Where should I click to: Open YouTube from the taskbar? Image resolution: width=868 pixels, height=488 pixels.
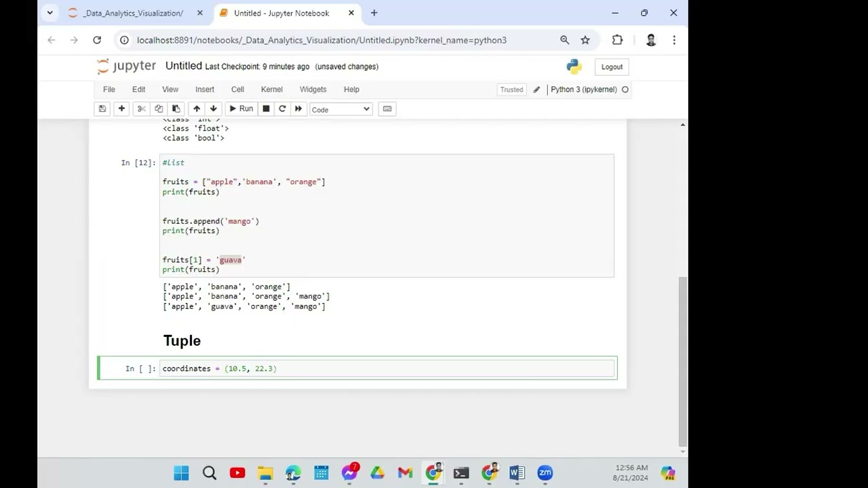click(237, 473)
